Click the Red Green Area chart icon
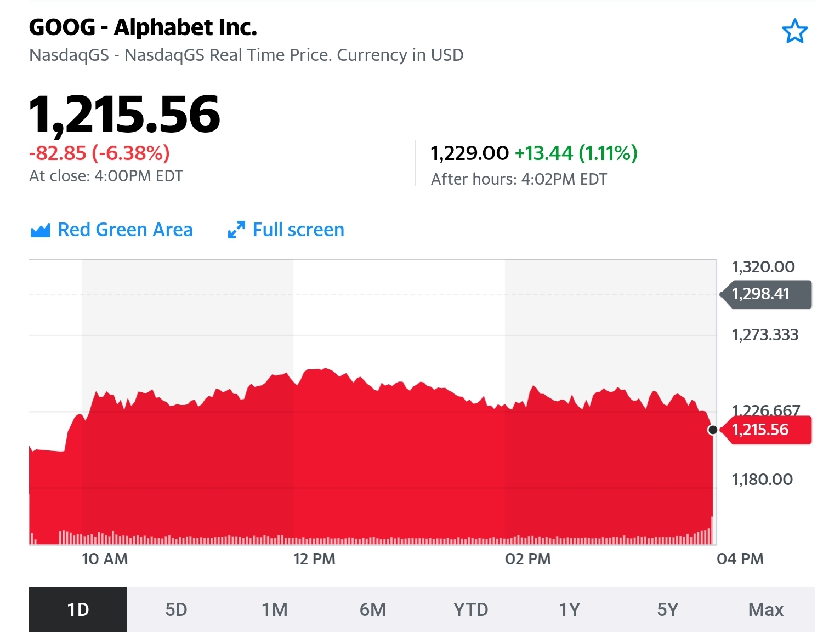840x639 pixels. pyautogui.click(x=41, y=230)
